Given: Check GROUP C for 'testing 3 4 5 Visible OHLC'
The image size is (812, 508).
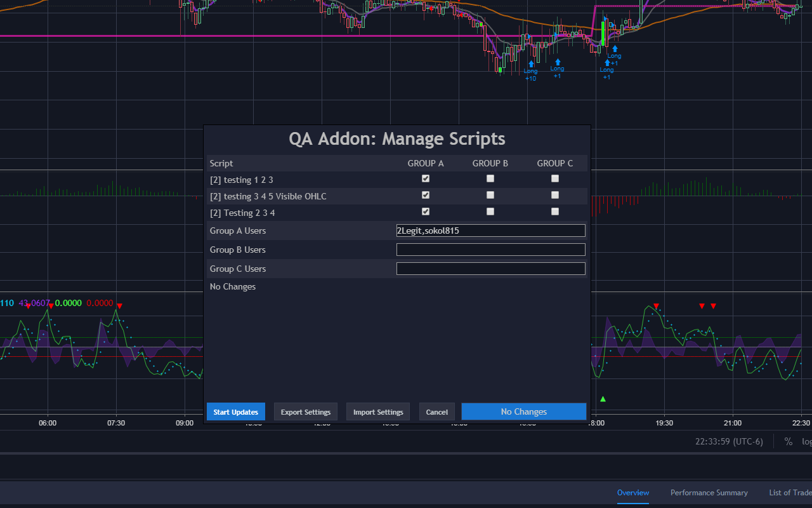Looking at the screenshot, I should click(x=554, y=195).
